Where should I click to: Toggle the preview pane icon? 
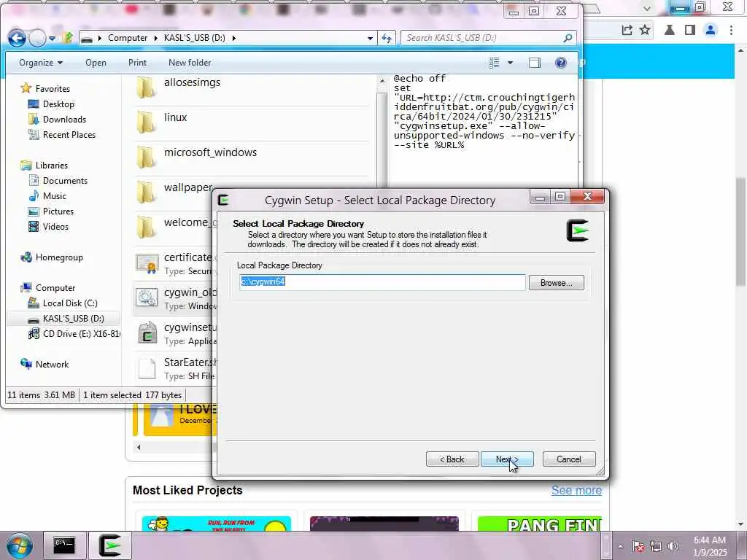coord(535,63)
